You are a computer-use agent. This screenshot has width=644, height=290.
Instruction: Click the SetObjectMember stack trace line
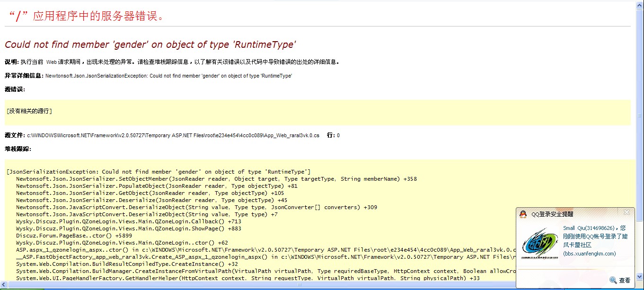216,179
